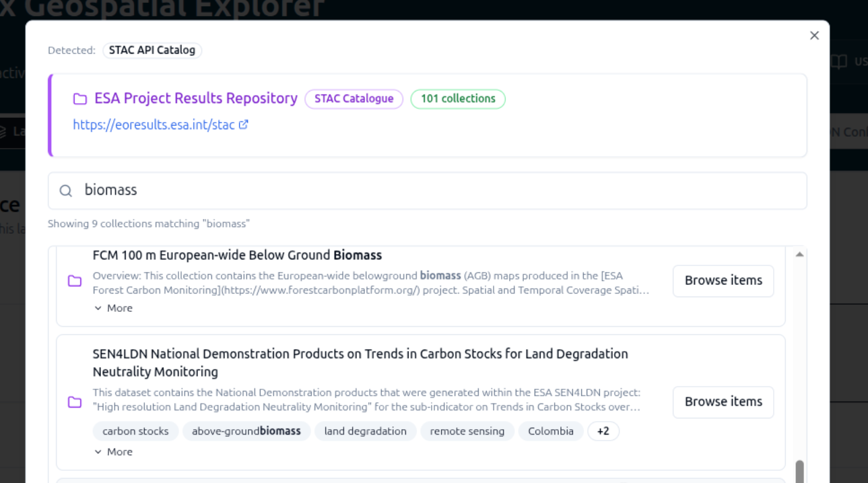Focus the biomass search field
The width and height of the screenshot is (868, 483).
[x=427, y=191]
